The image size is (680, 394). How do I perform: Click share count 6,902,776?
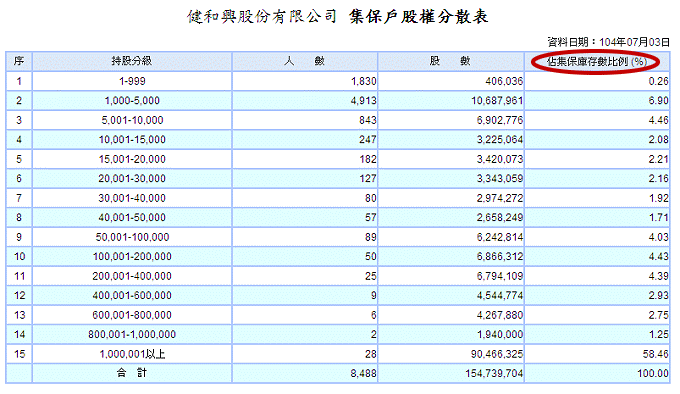(500, 120)
